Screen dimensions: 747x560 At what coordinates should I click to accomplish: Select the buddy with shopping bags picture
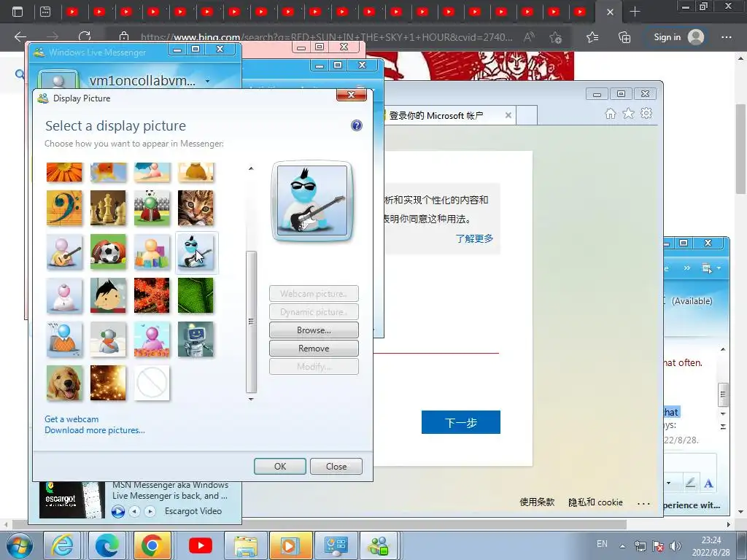[152, 252]
